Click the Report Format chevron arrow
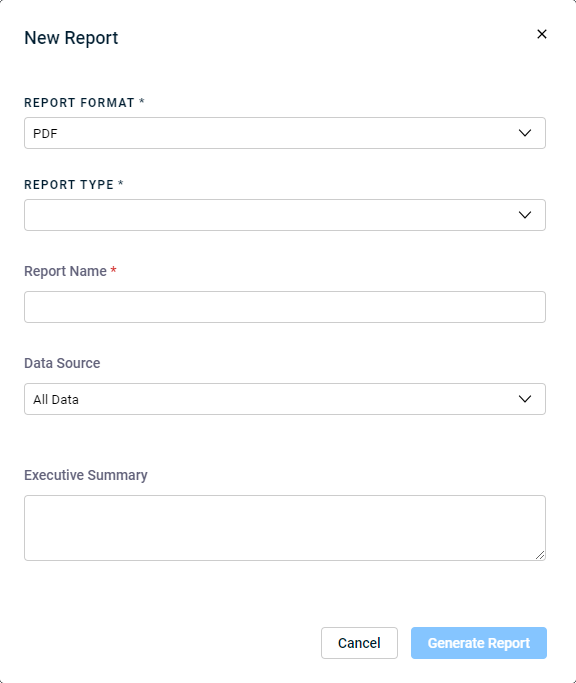The height and width of the screenshot is (683, 576). (525, 133)
